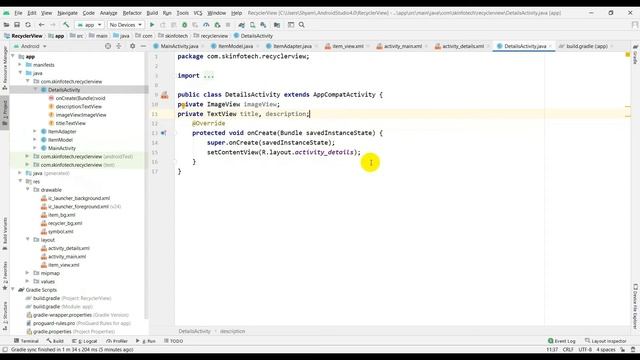The image size is (640, 360).
Task: Select item_bg.xml in drawable folder
Action: click(58, 215)
